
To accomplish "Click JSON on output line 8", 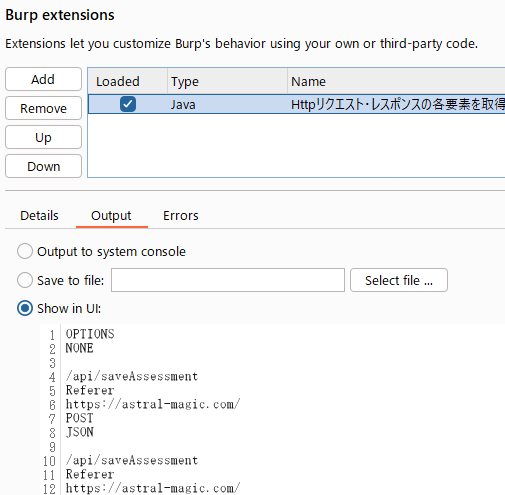I will [79, 432].
